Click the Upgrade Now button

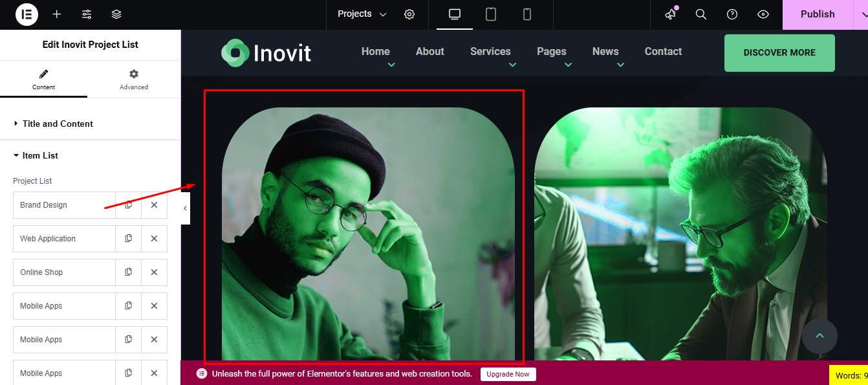508,374
